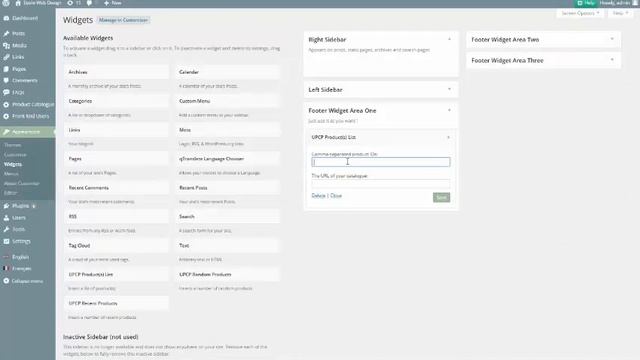
Task: Click the Product Catalogue gear icon
Action: point(6,104)
